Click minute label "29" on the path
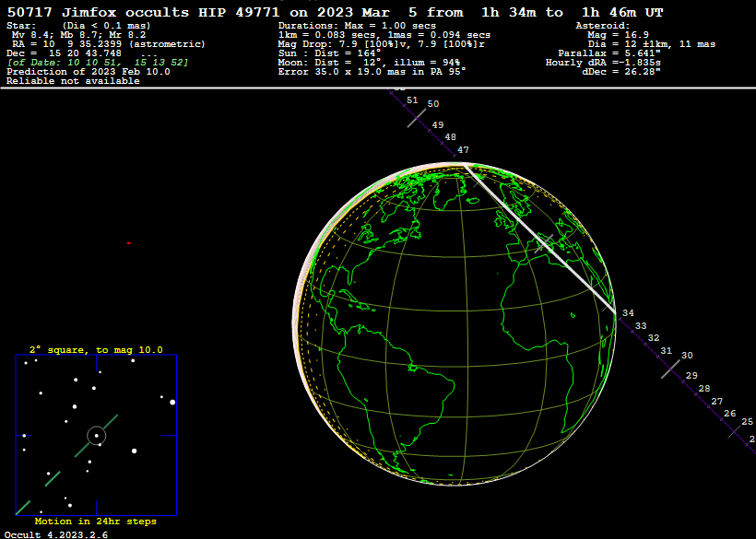The height and width of the screenshot is (539, 756). click(x=691, y=376)
